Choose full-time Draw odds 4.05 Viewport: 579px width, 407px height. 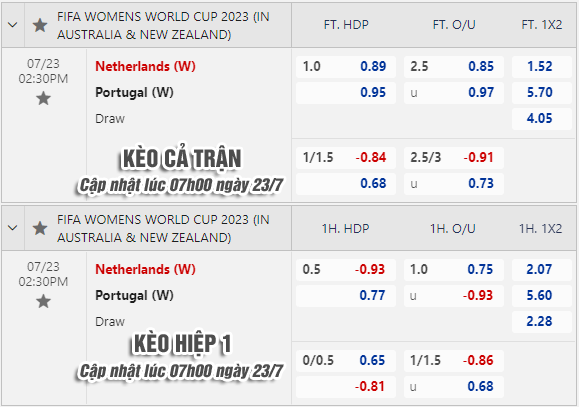coord(541,119)
